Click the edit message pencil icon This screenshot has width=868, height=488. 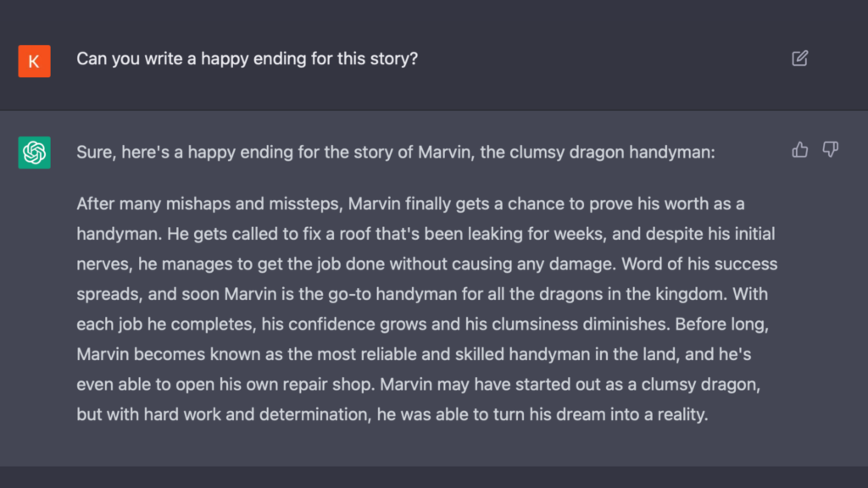(x=799, y=58)
